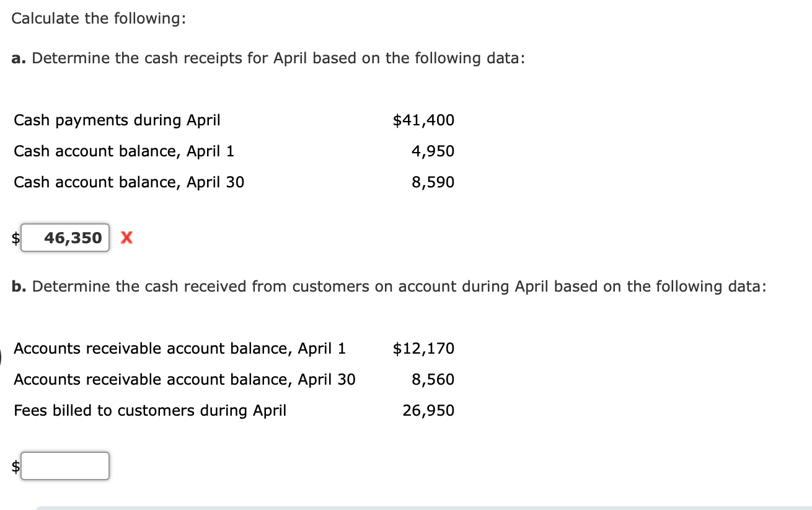Click 'Cash account balance, April 1' label
This screenshot has width=812, height=510.
(x=124, y=151)
